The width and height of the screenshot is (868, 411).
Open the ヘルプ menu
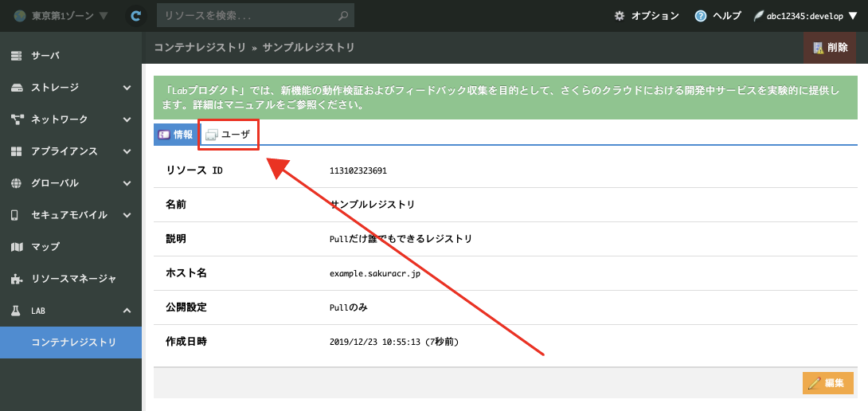pyautogui.click(x=717, y=16)
